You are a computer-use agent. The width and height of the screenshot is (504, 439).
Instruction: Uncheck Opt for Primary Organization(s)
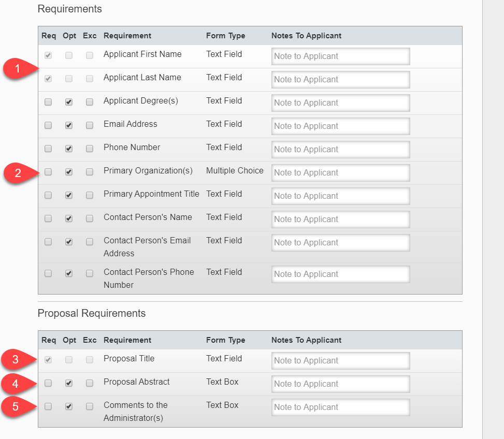pos(69,172)
